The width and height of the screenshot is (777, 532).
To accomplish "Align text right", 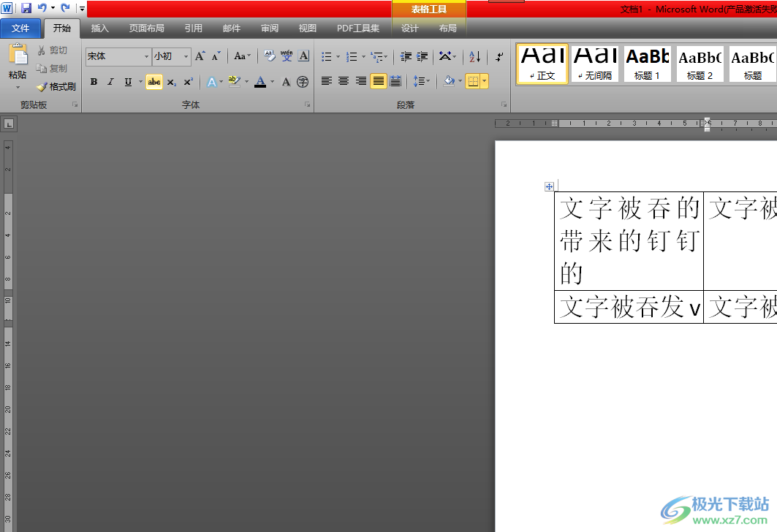I will 361,80.
